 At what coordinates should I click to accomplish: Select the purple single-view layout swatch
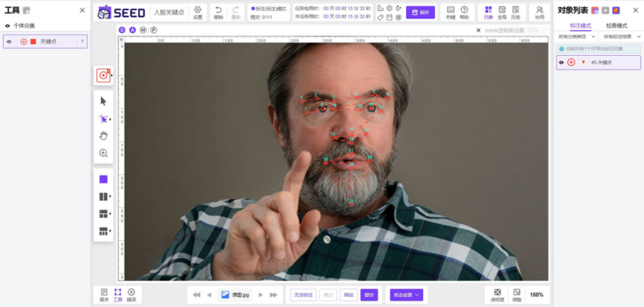click(x=104, y=179)
